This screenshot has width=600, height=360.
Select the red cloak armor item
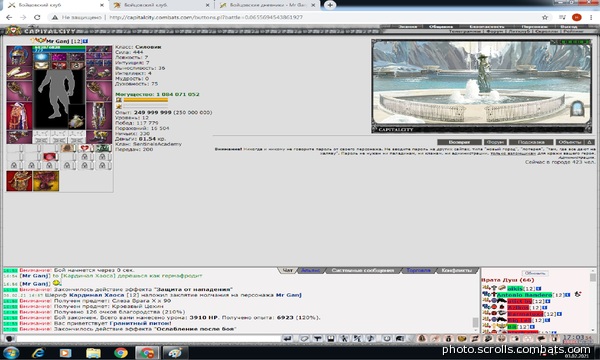pos(19,116)
